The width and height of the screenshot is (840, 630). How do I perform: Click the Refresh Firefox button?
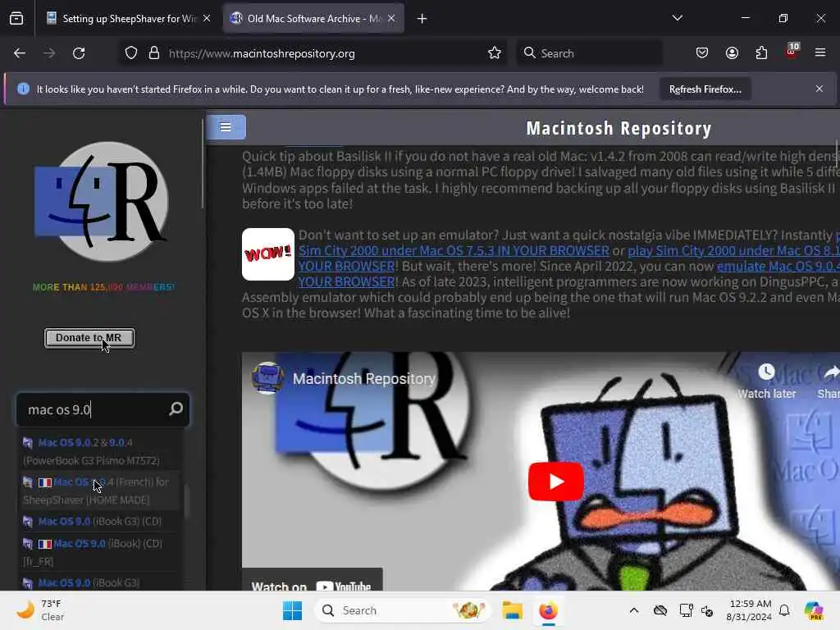click(705, 89)
